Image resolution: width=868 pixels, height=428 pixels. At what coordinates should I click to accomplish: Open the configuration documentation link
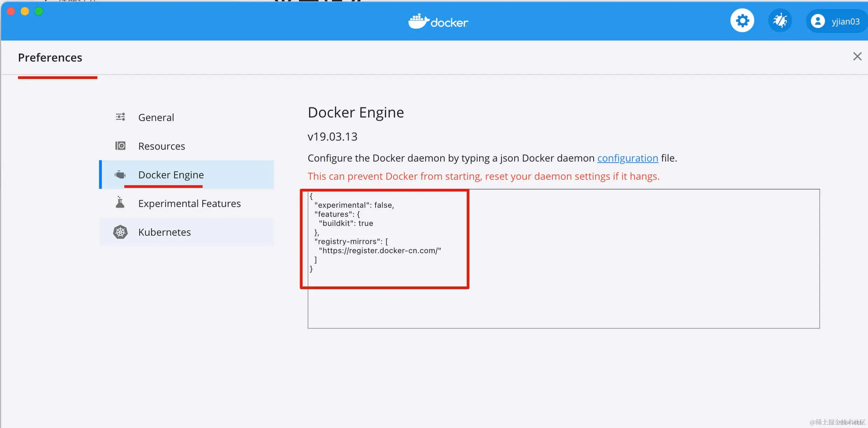(628, 158)
